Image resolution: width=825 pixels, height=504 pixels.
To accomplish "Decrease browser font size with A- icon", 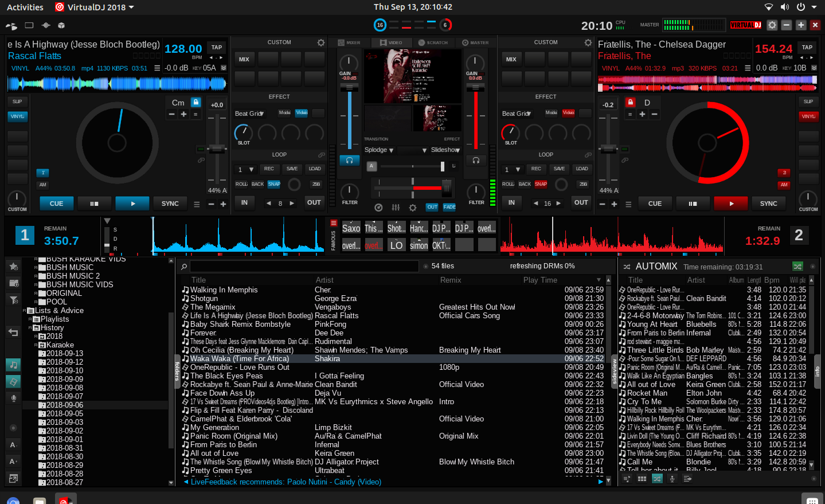I will point(14,444).
